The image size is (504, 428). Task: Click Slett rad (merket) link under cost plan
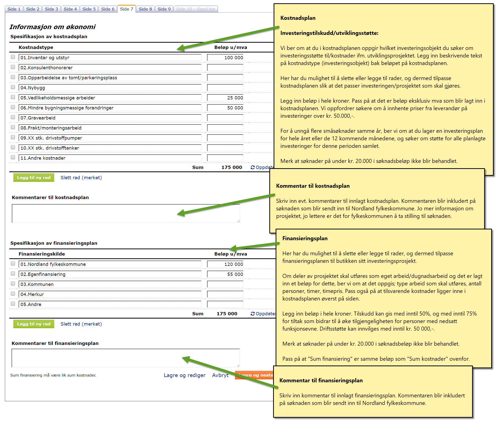81,178
